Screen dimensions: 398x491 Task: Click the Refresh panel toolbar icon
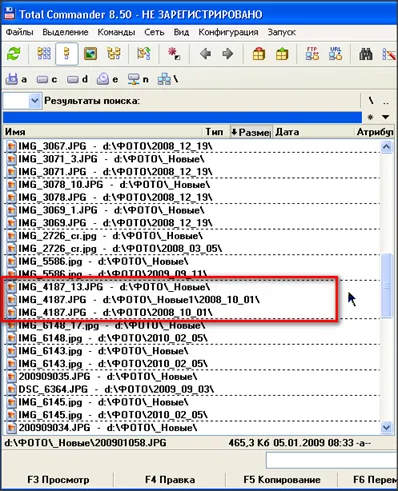tap(14, 54)
